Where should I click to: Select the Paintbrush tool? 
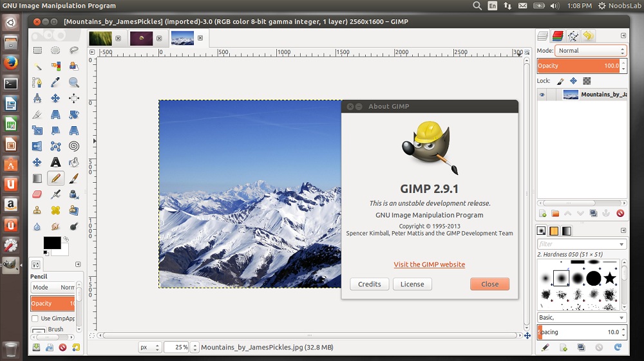74,178
